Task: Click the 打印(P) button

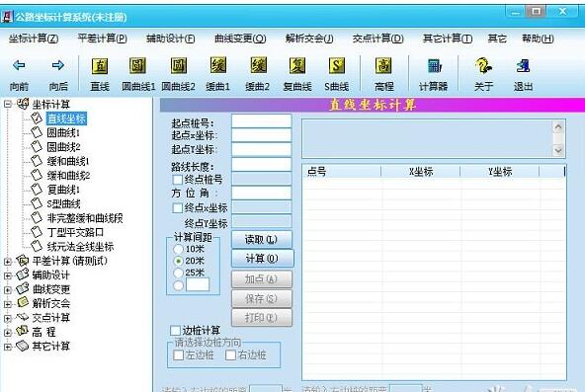Action: [x=262, y=318]
